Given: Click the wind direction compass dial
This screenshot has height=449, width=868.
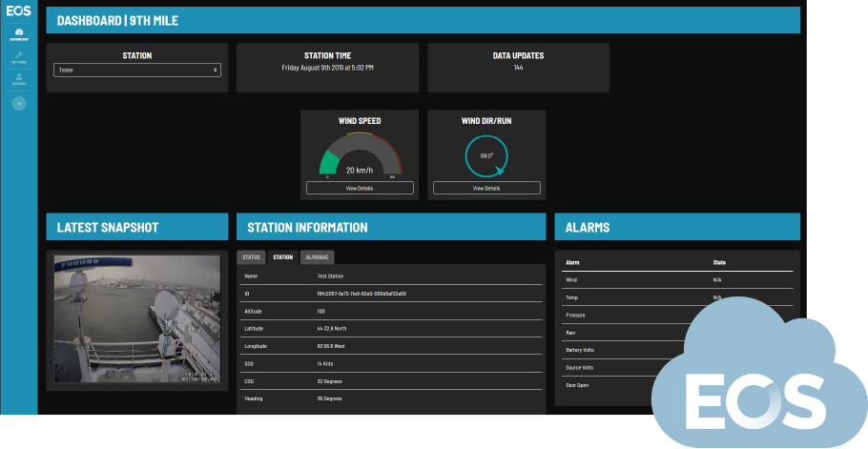Looking at the screenshot, I should [486, 156].
